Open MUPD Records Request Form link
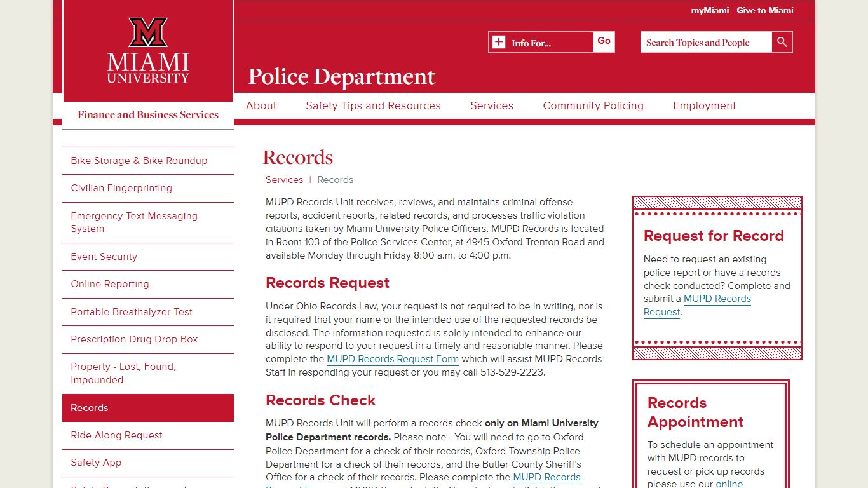868x488 pixels. click(393, 359)
